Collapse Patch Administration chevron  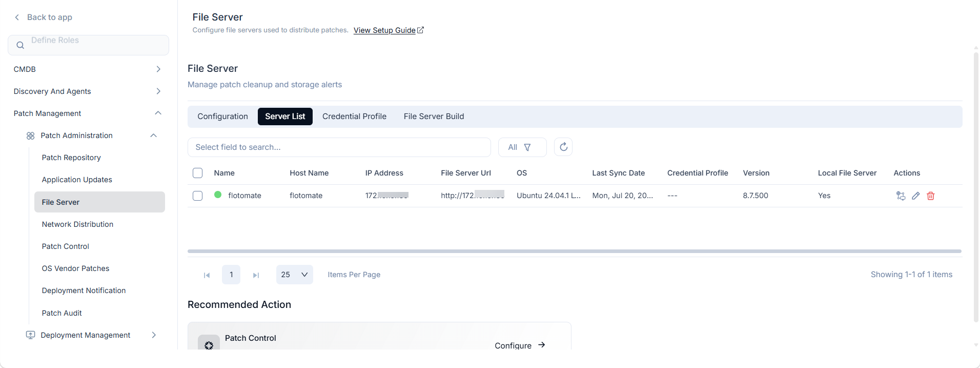coord(153,135)
